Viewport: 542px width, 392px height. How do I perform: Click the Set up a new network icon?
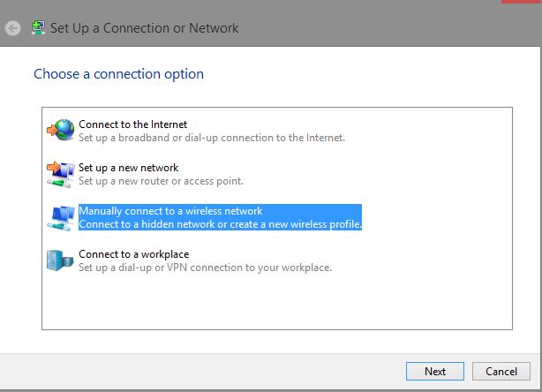pos(61,174)
